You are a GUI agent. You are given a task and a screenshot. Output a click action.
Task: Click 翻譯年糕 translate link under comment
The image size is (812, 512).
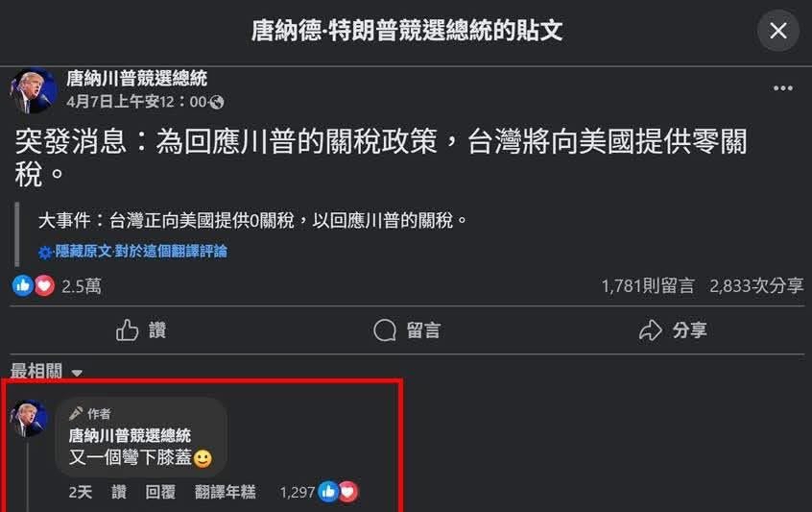[x=226, y=491]
